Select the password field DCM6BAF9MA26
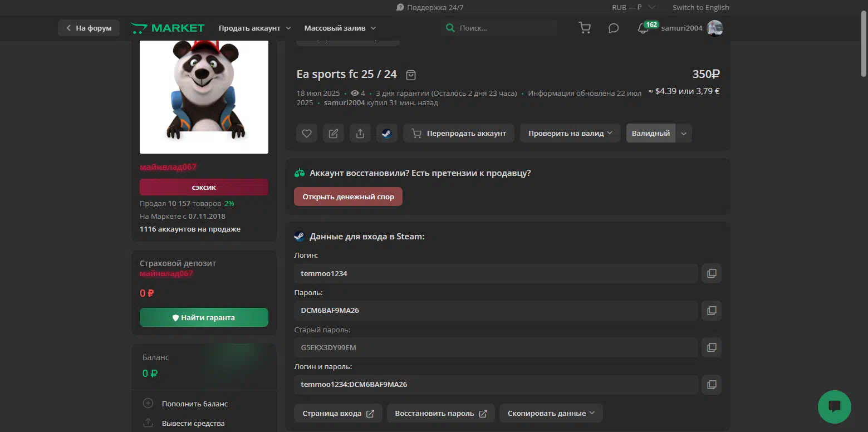868x432 pixels. (x=496, y=311)
